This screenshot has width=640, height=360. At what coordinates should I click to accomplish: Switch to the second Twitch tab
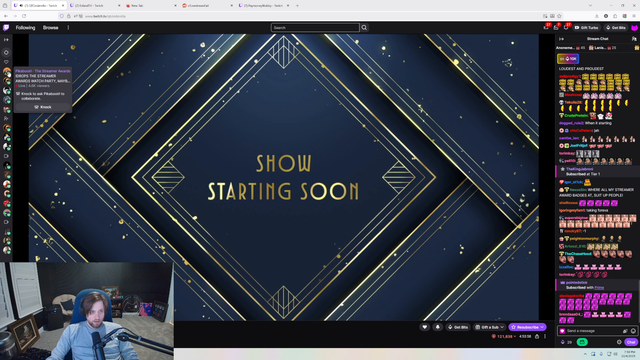pos(94,6)
